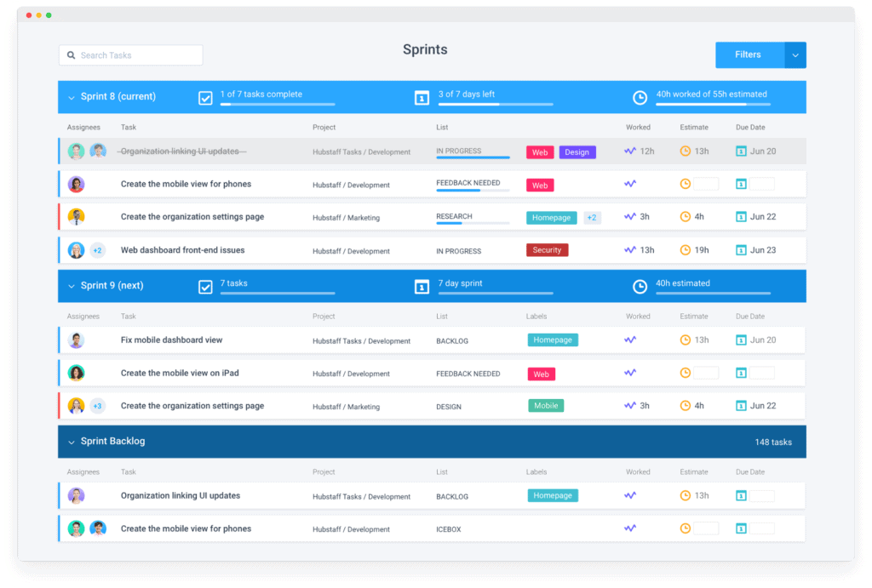The height and width of the screenshot is (588, 872).
Task: Click the calendar icon showing days left in Sprint 8
Action: tap(422, 97)
